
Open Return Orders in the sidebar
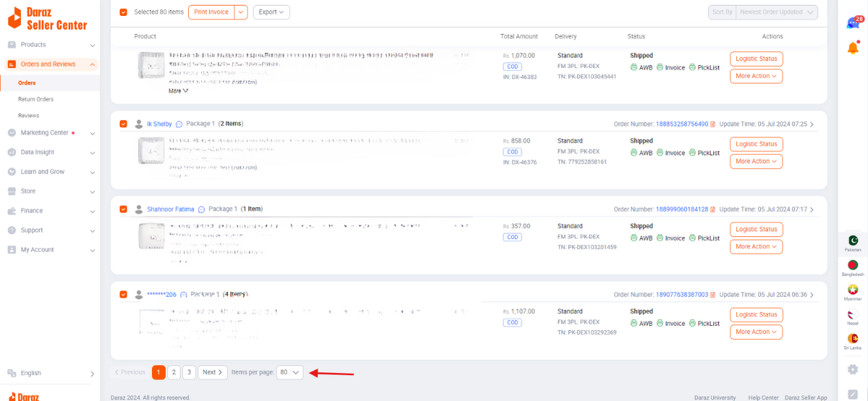pyautogui.click(x=36, y=99)
